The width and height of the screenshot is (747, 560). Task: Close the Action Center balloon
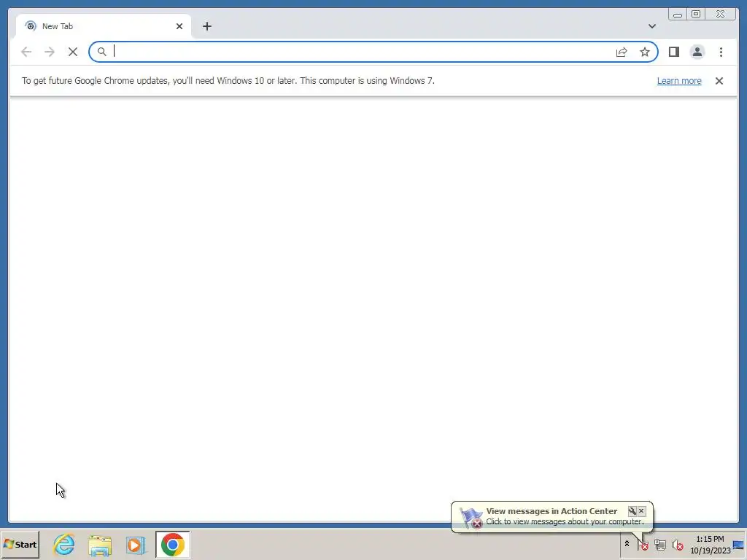pos(641,511)
